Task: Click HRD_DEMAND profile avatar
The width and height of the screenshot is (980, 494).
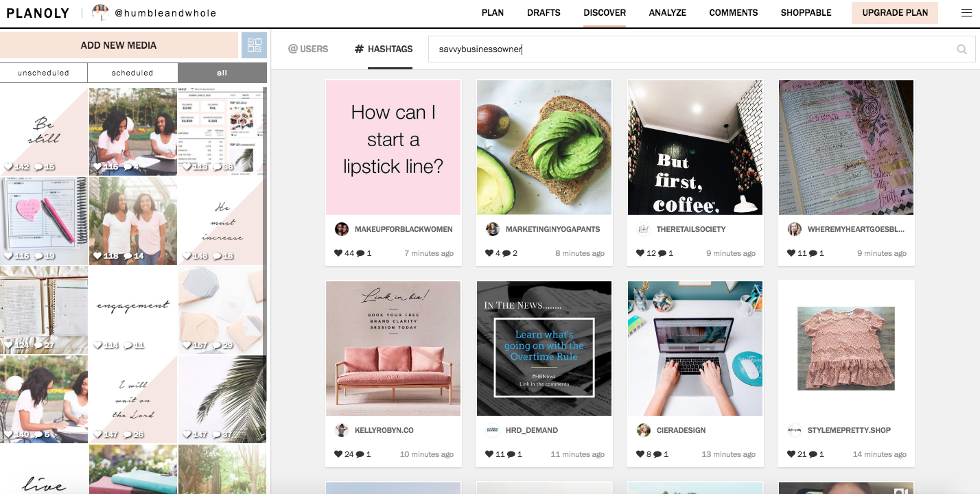Action: point(493,430)
